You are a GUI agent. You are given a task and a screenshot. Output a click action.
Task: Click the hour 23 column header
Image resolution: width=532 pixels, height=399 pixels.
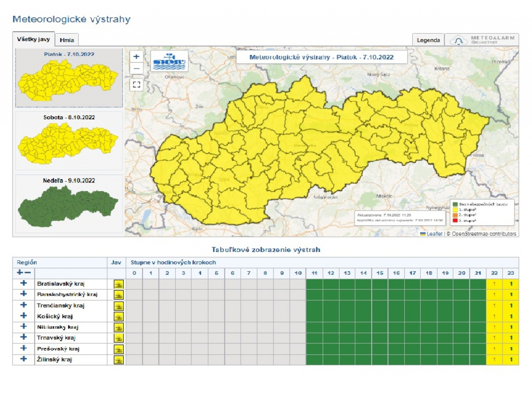[x=511, y=273]
